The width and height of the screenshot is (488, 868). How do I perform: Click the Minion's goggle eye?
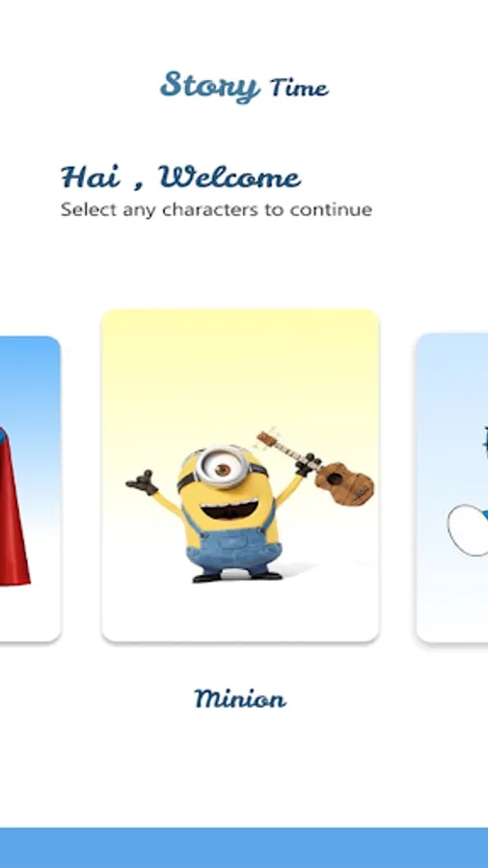(x=223, y=469)
